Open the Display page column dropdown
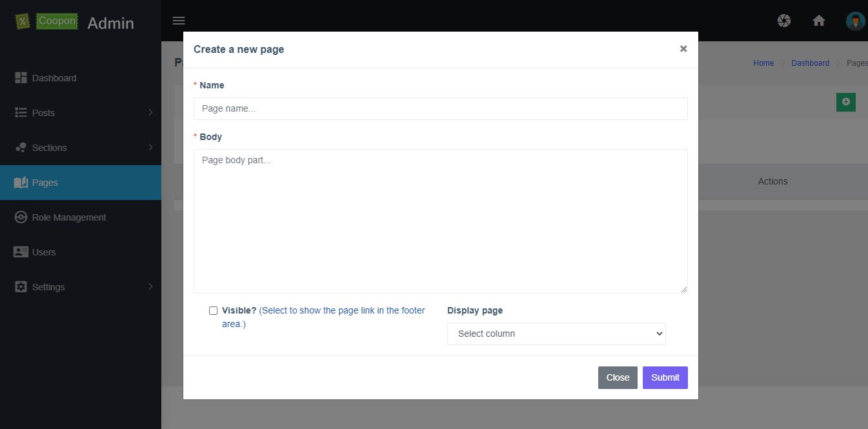This screenshot has width=868, height=429. point(556,334)
